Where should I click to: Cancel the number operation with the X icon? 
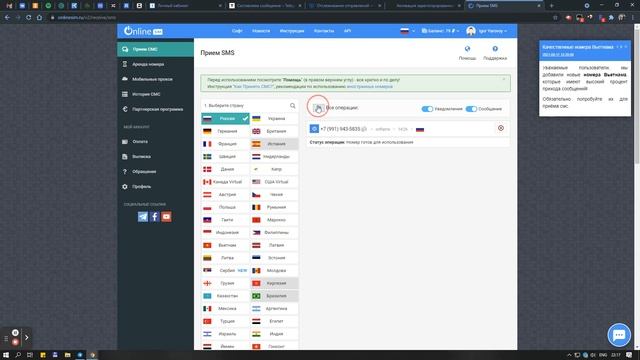click(x=501, y=128)
